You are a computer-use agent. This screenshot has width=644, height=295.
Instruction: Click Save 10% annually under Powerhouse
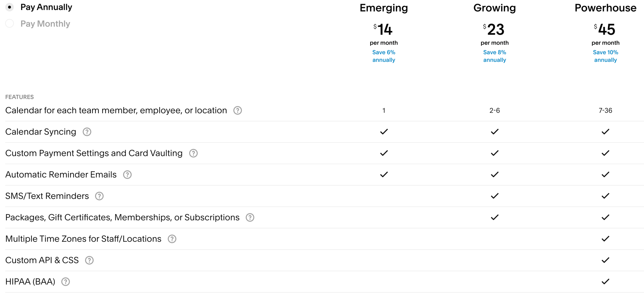coord(605,56)
